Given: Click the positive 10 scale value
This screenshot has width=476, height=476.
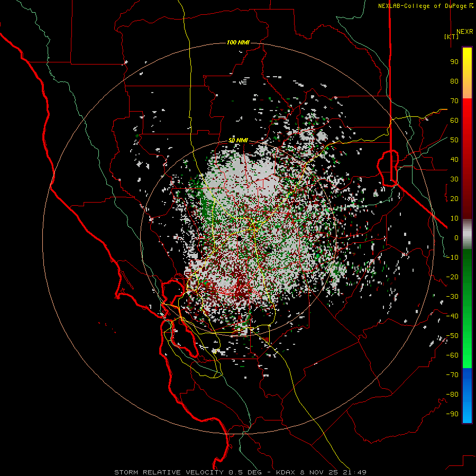Looking at the screenshot, I should tap(454, 218).
